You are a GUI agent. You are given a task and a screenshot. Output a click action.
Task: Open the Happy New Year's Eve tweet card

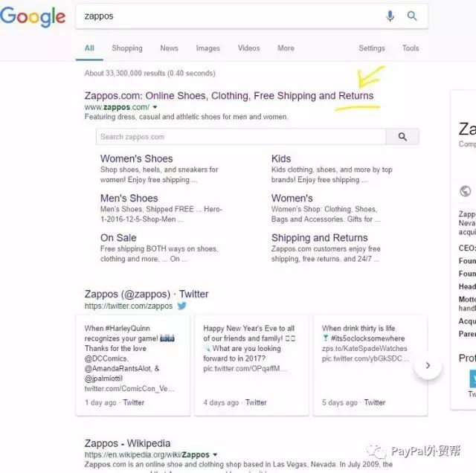pos(251,365)
